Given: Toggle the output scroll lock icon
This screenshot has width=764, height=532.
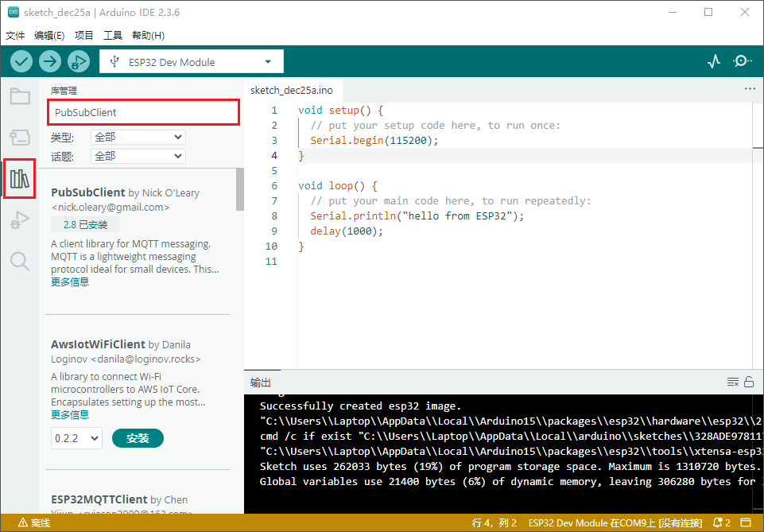Looking at the screenshot, I should pos(748,382).
